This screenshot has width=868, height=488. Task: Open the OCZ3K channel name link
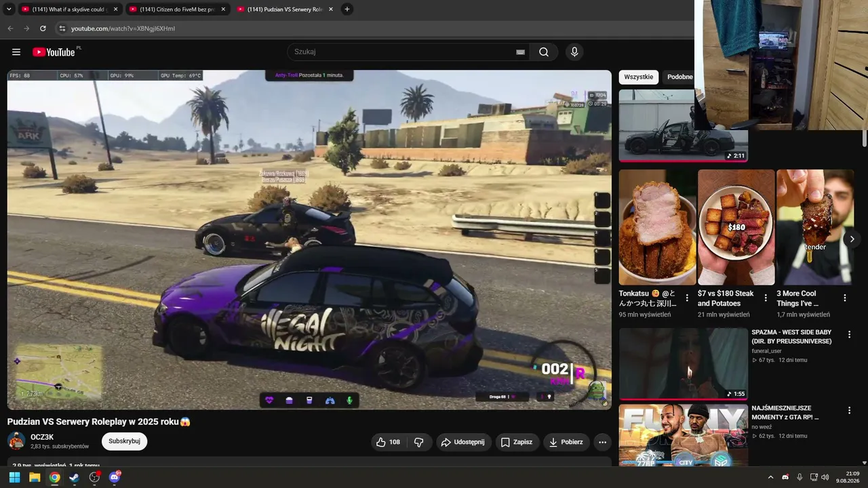click(42, 437)
